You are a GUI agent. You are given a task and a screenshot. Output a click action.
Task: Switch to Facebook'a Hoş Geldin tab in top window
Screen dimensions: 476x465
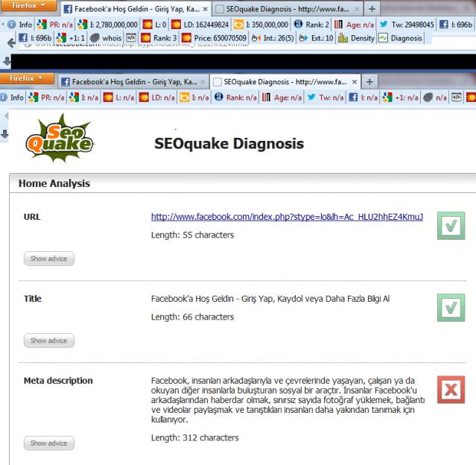pyautogui.click(x=136, y=9)
